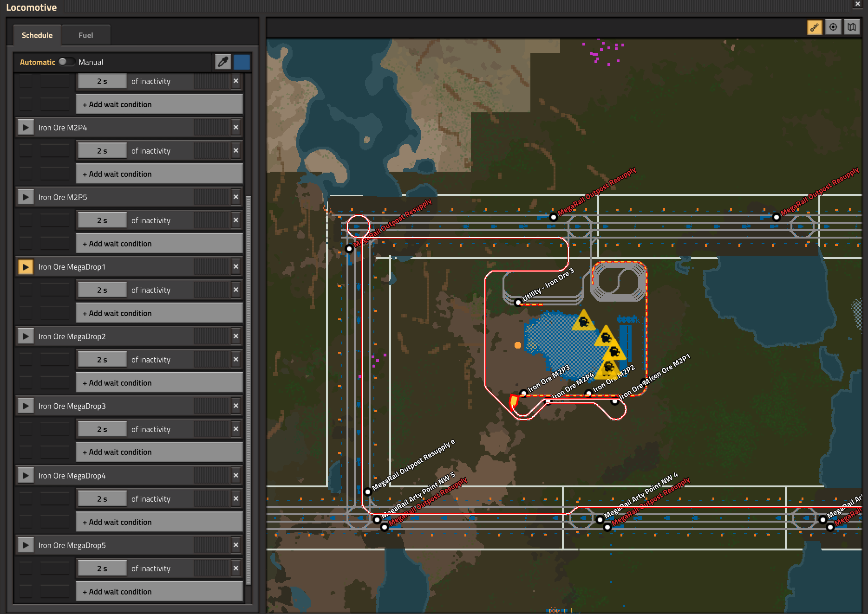
Task: Add wait condition under Iron Ore M2P5
Action: tap(159, 244)
